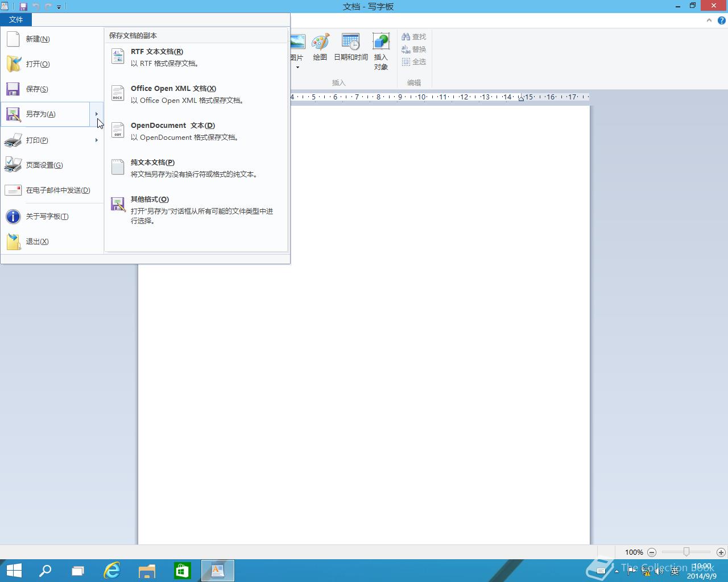The image size is (728, 582).
Task: Click the OpenDocument odt icon
Action: 118,130
